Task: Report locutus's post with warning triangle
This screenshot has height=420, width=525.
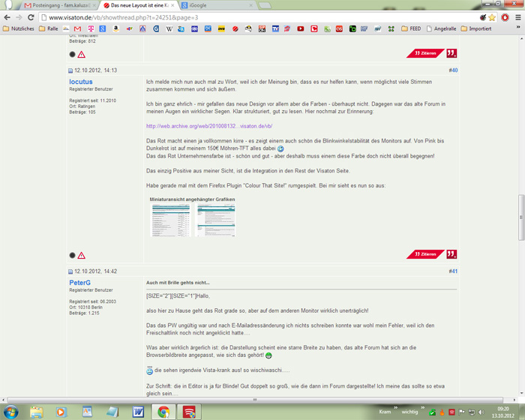Action: [x=81, y=256]
